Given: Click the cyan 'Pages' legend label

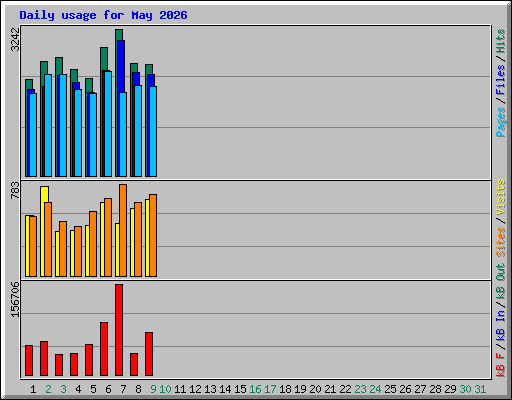Looking at the screenshot, I should pos(500,121).
